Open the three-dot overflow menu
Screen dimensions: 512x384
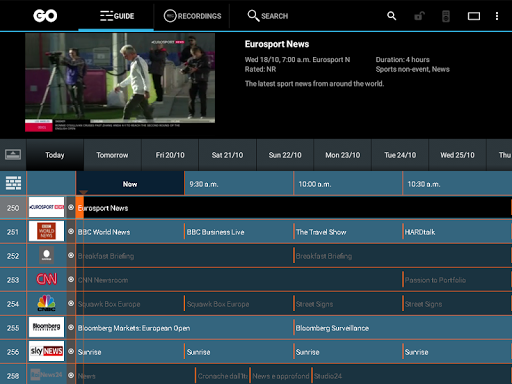pos(497,16)
